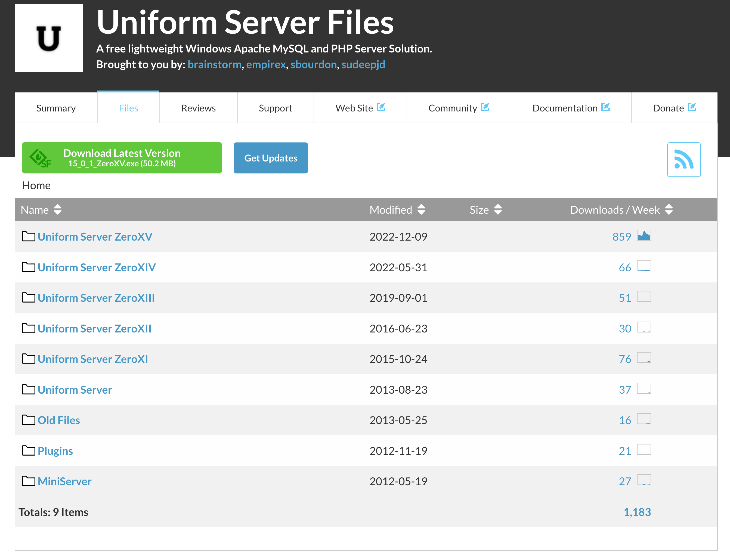Click folder icon beside Old Files
730x560 pixels.
(28, 420)
